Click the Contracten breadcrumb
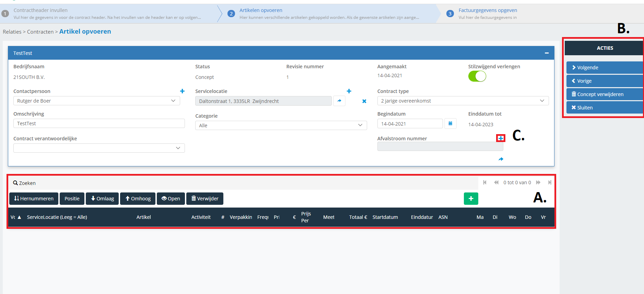 click(x=40, y=32)
